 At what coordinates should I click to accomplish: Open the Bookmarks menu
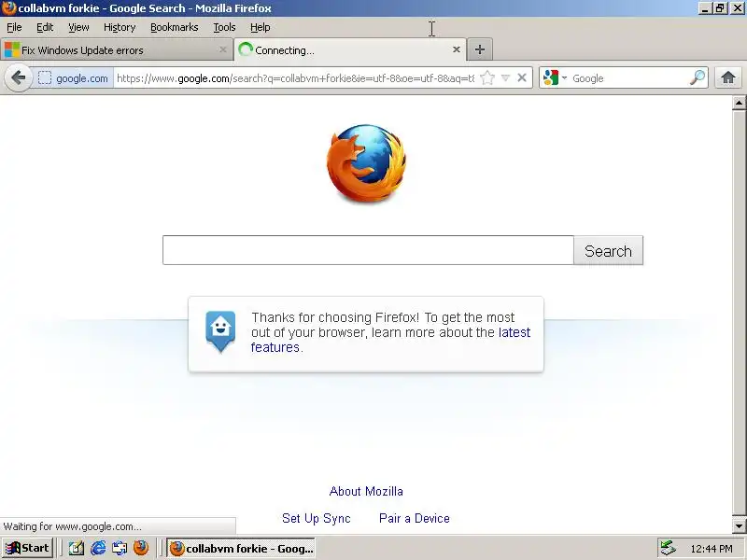click(175, 27)
